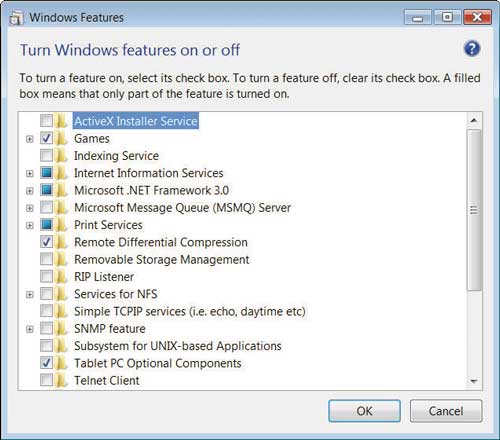Click the scrollbar down arrow

tap(474, 381)
